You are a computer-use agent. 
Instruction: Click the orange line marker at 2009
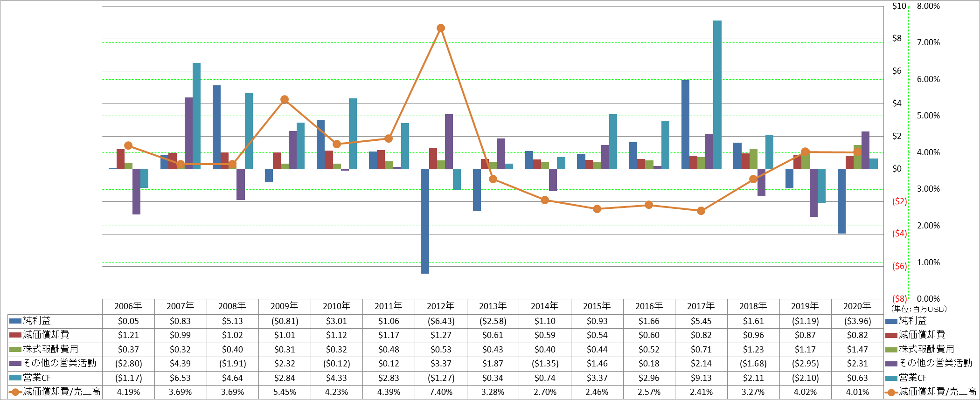pyautogui.click(x=285, y=99)
